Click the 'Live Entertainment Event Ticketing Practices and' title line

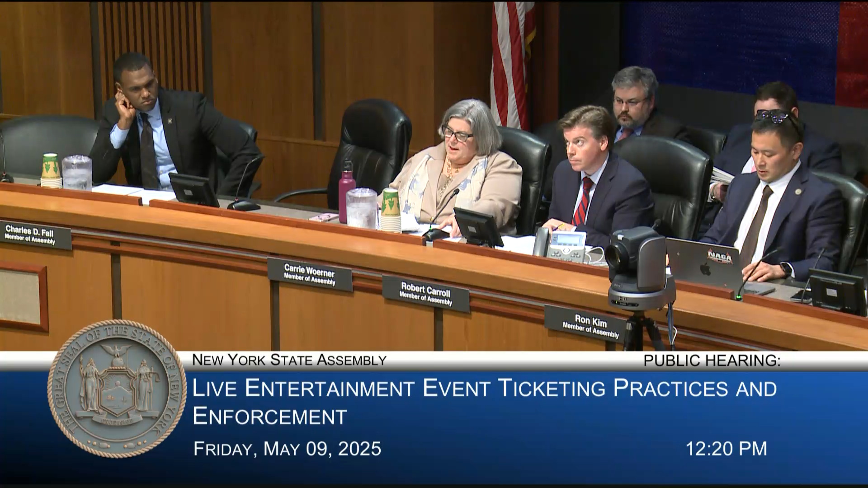point(485,388)
